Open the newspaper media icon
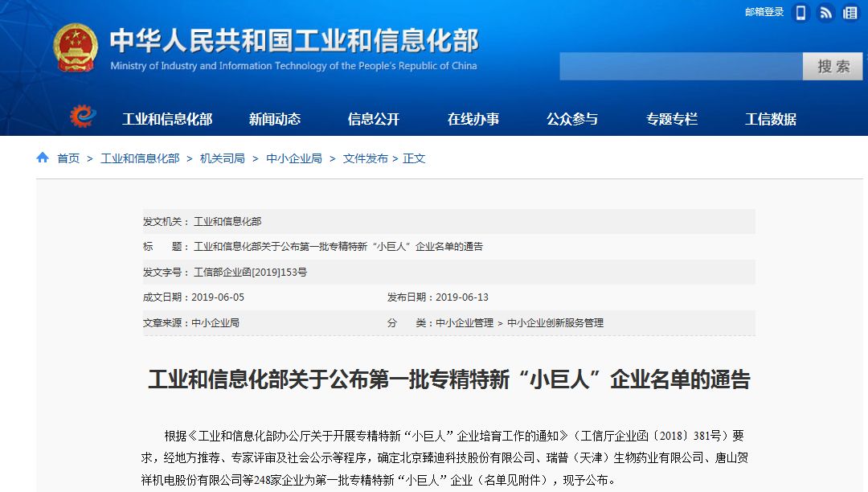Image resolution: width=868 pixels, height=492 pixels. pos(850,12)
